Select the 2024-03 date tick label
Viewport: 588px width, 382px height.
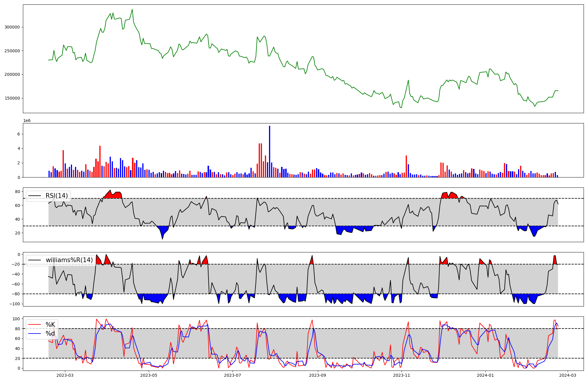click(568, 375)
